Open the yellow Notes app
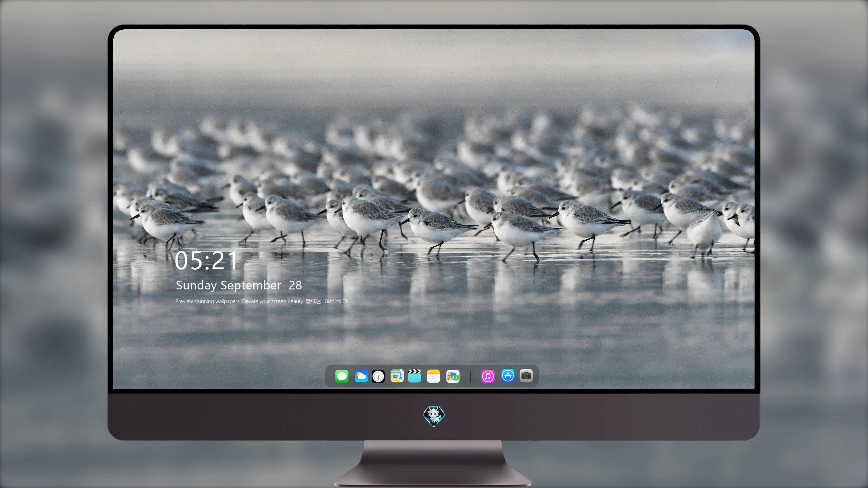Screen dimensions: 868x488 coord(433,376)
